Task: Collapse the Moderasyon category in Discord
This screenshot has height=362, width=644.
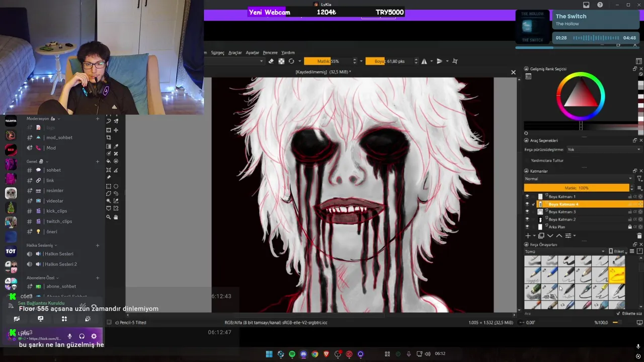Action: click(x=41, y=119)
